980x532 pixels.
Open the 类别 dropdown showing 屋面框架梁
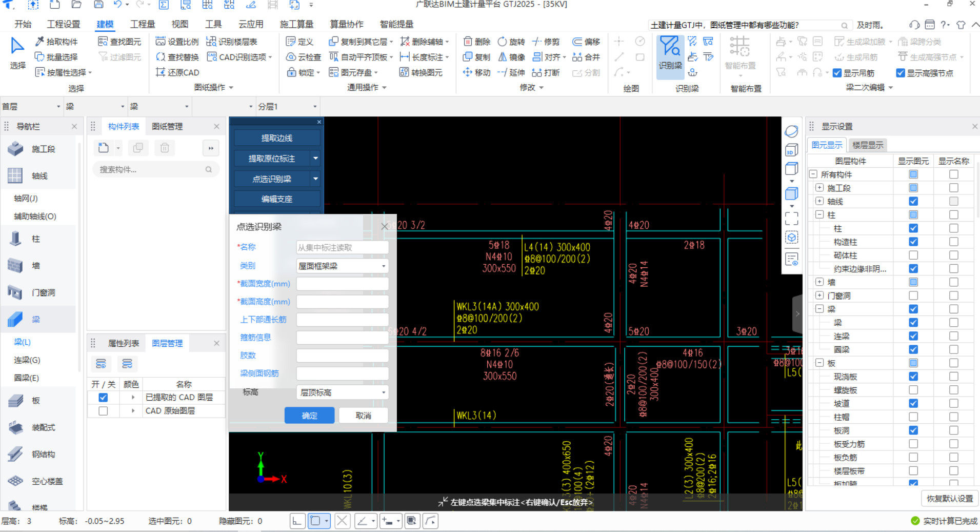click(x=342, y=266)
